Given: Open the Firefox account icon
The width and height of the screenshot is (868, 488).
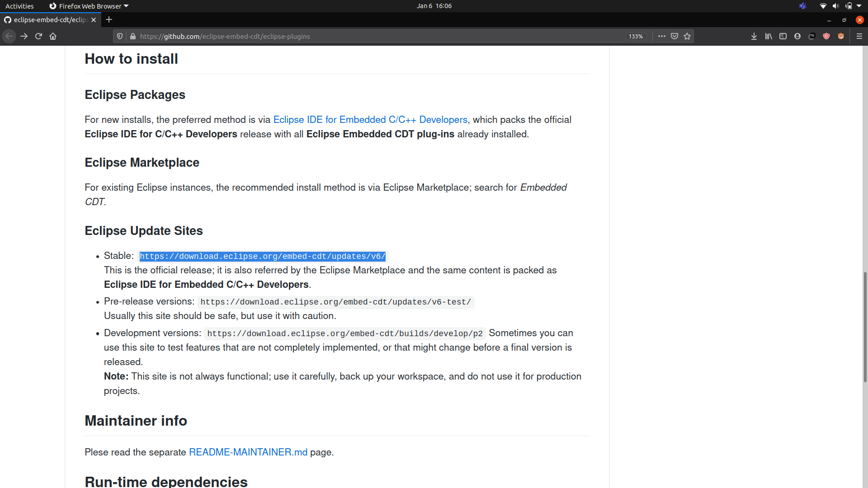Looking at the screenshot, I should click(x=797, y=36).
